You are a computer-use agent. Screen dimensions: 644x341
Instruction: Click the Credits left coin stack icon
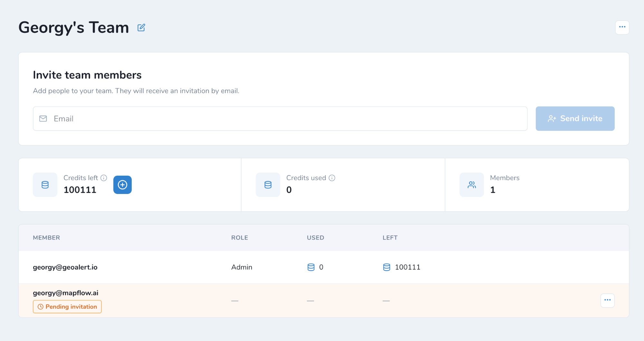45,185
